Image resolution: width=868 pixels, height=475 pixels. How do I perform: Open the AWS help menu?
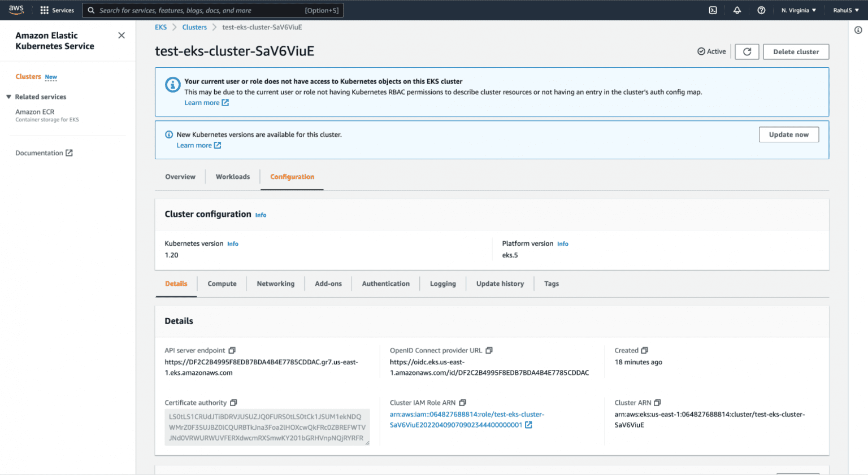761,10
